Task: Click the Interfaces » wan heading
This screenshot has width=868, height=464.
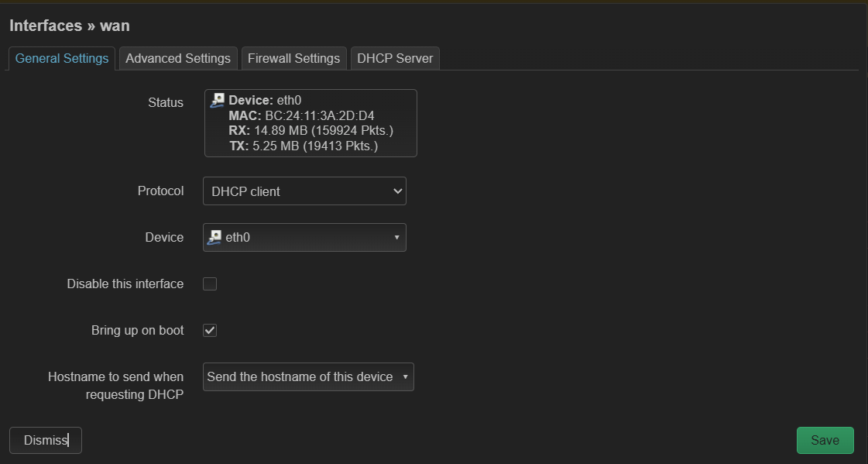Action: tap(70, 26)
